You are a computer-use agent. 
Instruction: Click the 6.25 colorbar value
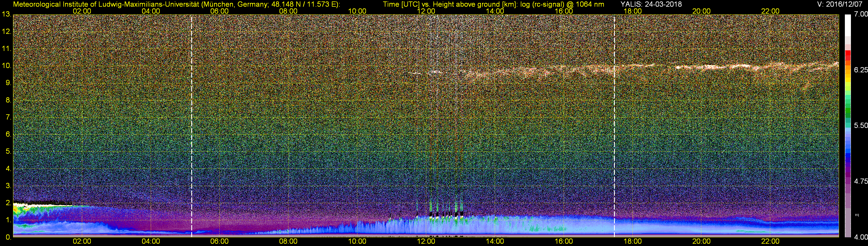click(861, 70)
